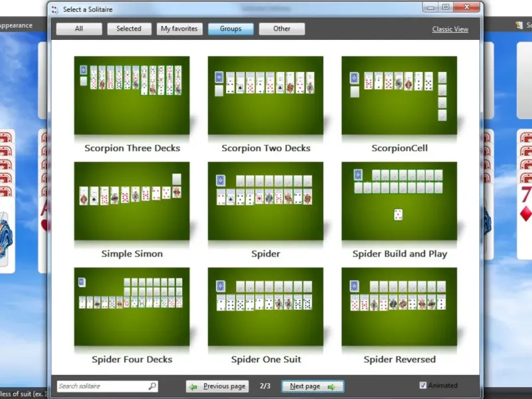This screenshot has width=532, height=399.
Task: Click the Spider One Suit label
Action: (266, 359)
